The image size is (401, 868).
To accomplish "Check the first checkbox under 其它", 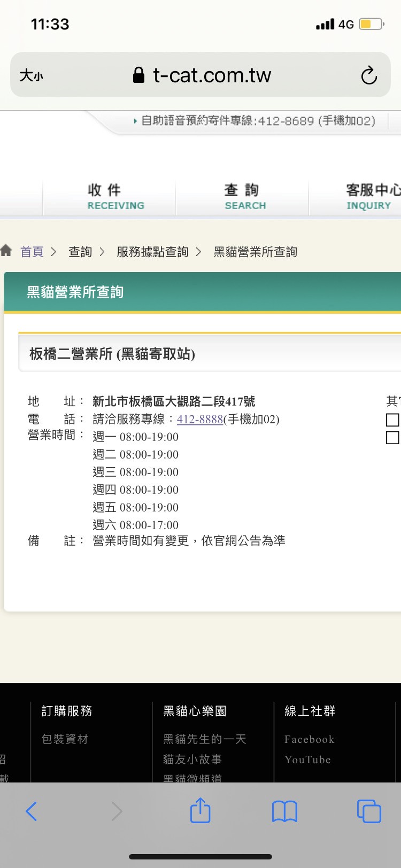I will pyautogui.click(x=392, y=420).
